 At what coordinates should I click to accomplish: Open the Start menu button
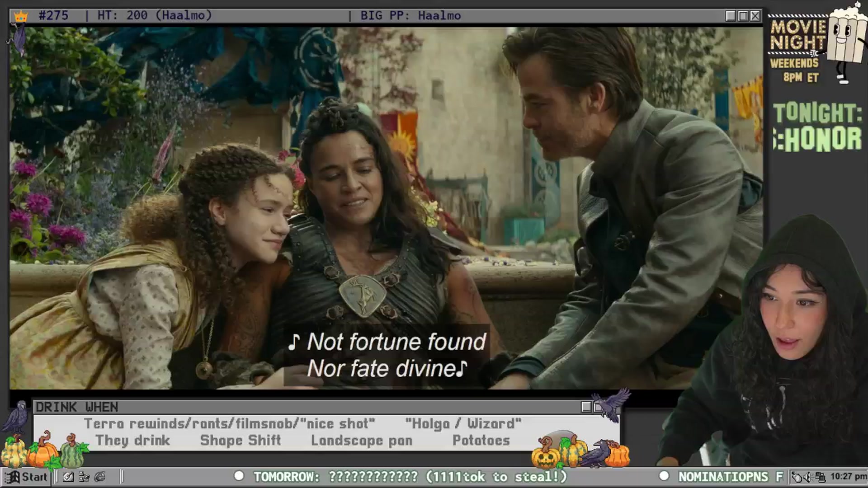[26, 477]
